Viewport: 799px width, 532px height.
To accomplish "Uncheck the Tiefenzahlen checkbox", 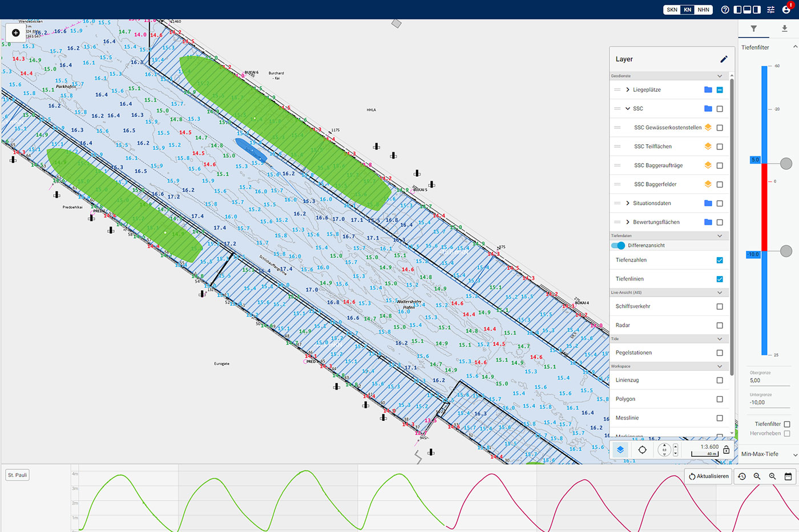I will click(720, 260).
